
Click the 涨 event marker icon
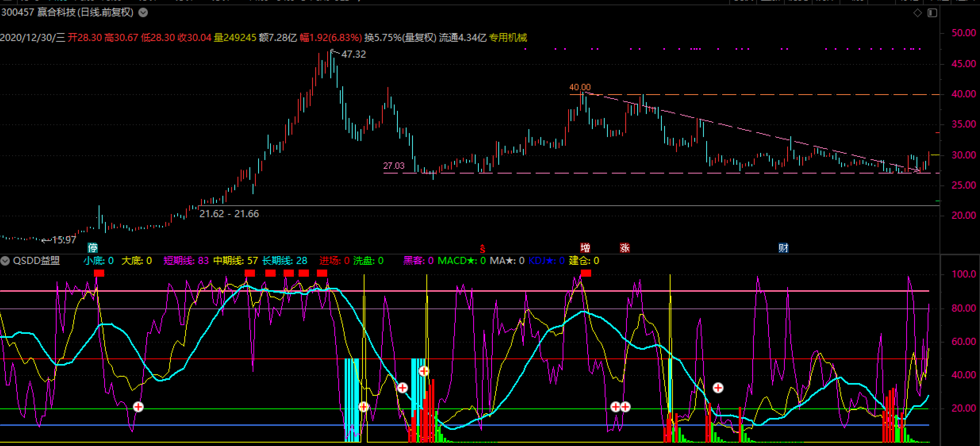[x=625, y=248]
